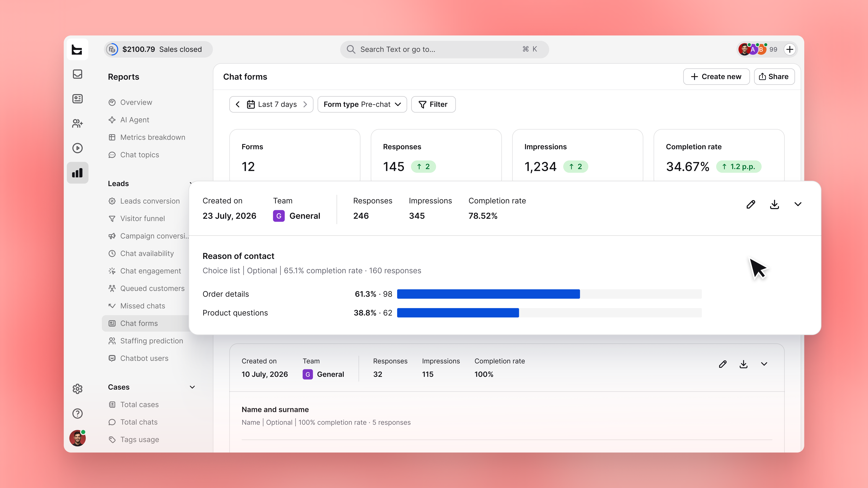Image resolution: width=868 pixels, height=488 pixels.
Task: Open the AI Agent report
Action: click(129, 120)
